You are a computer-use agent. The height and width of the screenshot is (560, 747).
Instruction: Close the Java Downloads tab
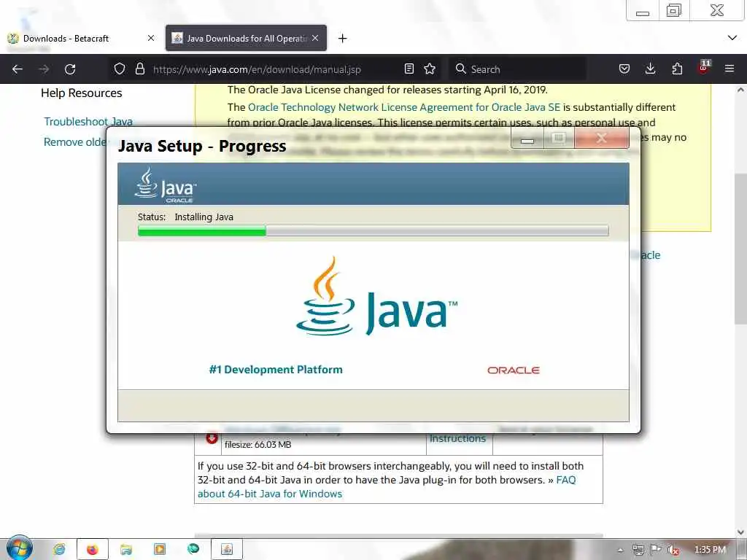(315, 38)
